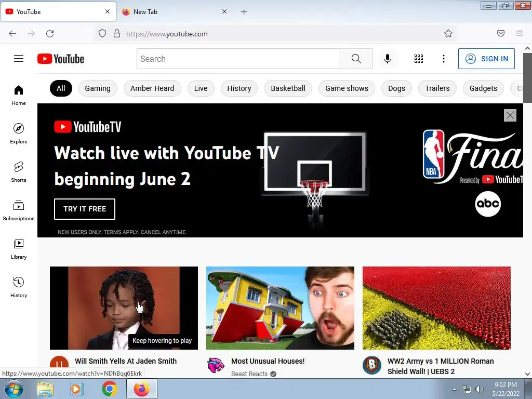Click the padlock site info icon
The height and width of the screenshot is (399, 532).
click(x=117, y=34)
